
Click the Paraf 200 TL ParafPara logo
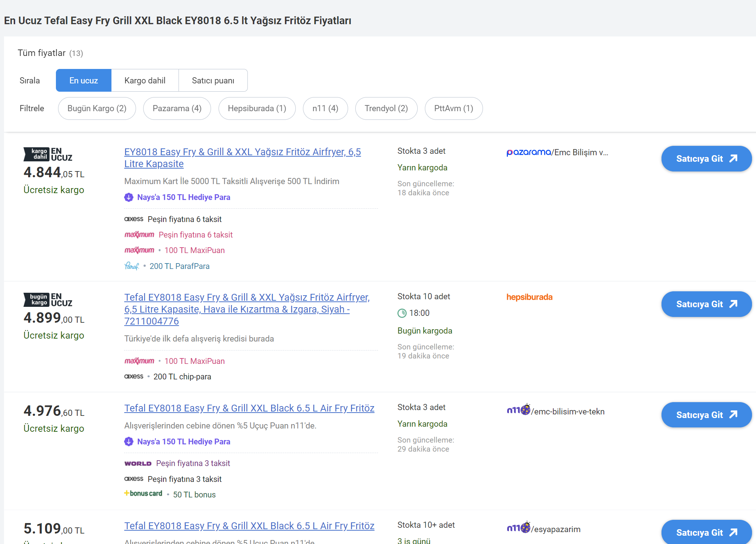[132, 266]
